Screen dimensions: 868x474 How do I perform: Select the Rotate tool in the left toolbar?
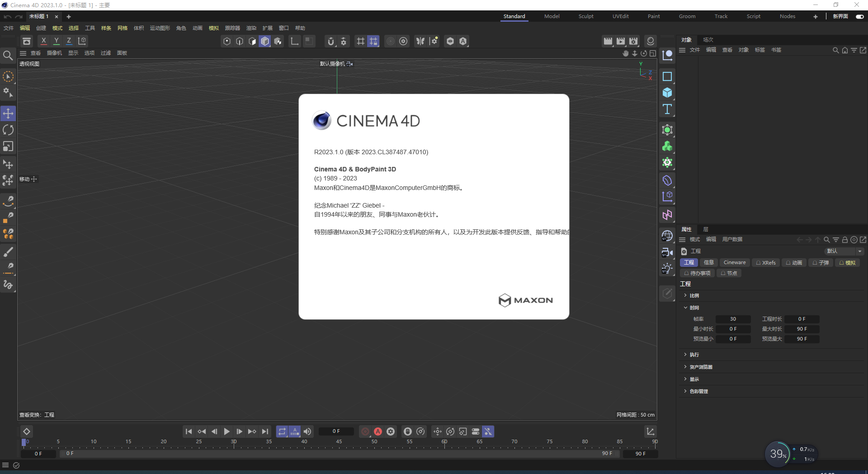pyautogui.click(x=8, y=130)
